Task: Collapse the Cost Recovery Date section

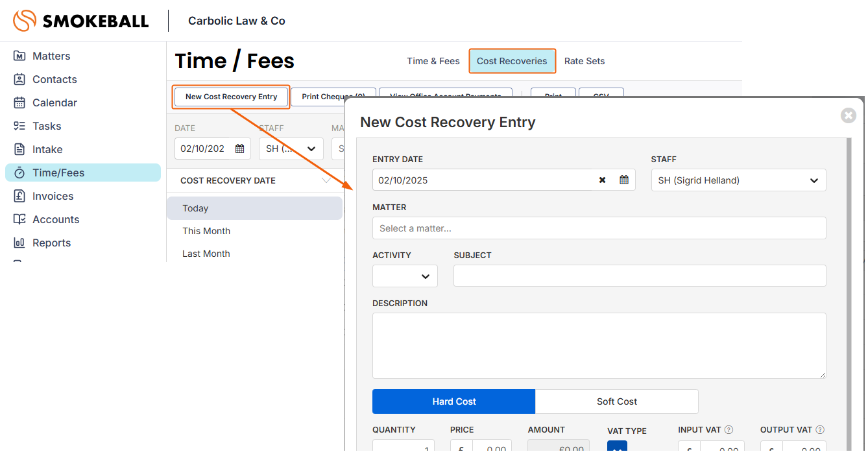Action: tap(326, 181)
